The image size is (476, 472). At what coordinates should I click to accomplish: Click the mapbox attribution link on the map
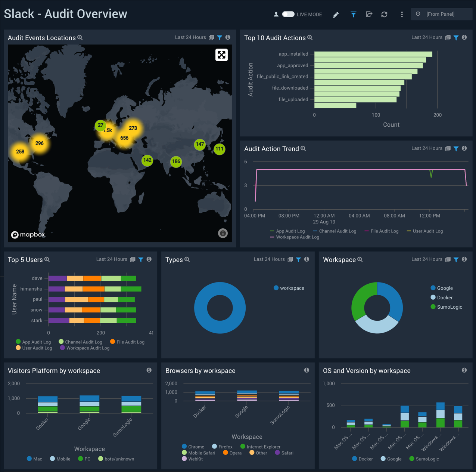coord(28,235)
